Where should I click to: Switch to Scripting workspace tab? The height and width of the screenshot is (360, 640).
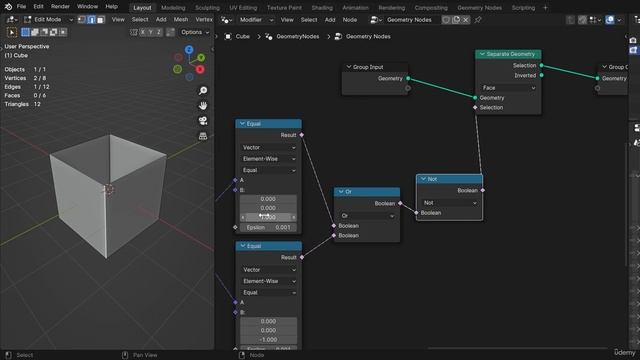[x=523, y=7]
